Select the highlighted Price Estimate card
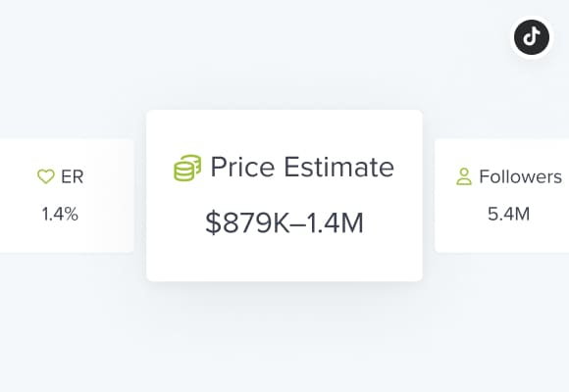This screenshot has height=392, width=569. 284,195
